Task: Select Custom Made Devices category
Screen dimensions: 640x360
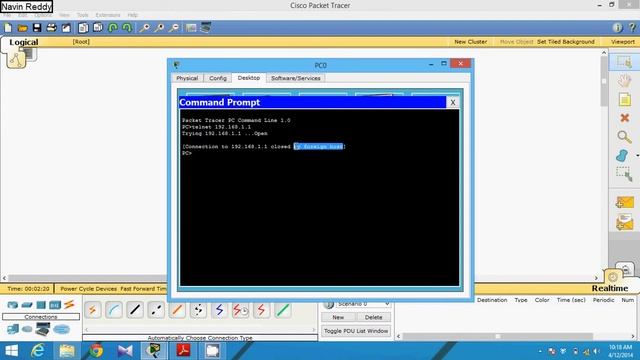Action: pyautogui.click(x=42, y=329)
